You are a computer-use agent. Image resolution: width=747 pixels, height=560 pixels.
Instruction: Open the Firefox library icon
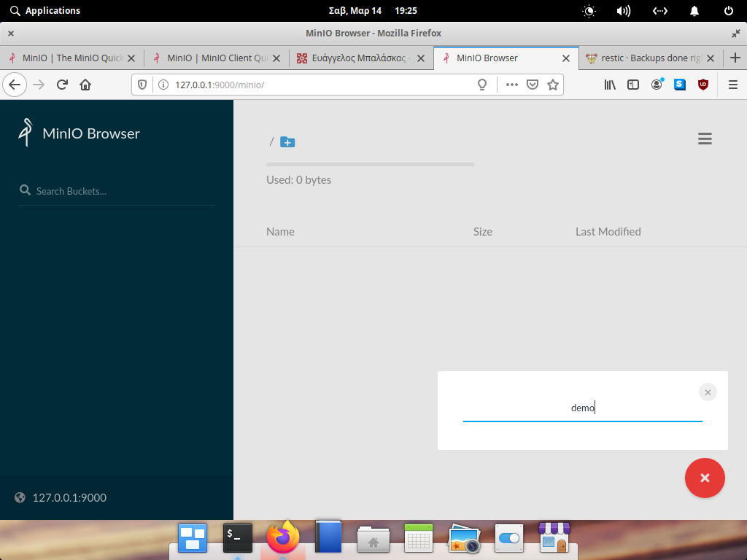click(610, 85)
